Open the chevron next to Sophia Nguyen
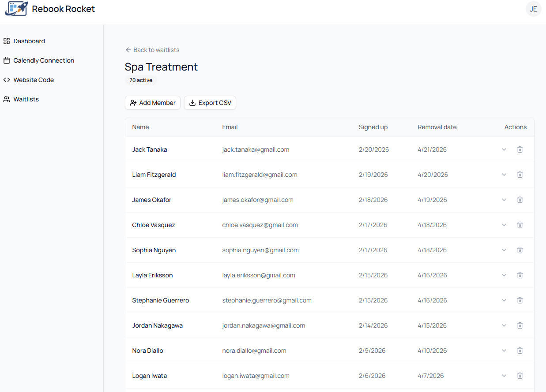Screen dimensions: 546x392 (504, 250)
